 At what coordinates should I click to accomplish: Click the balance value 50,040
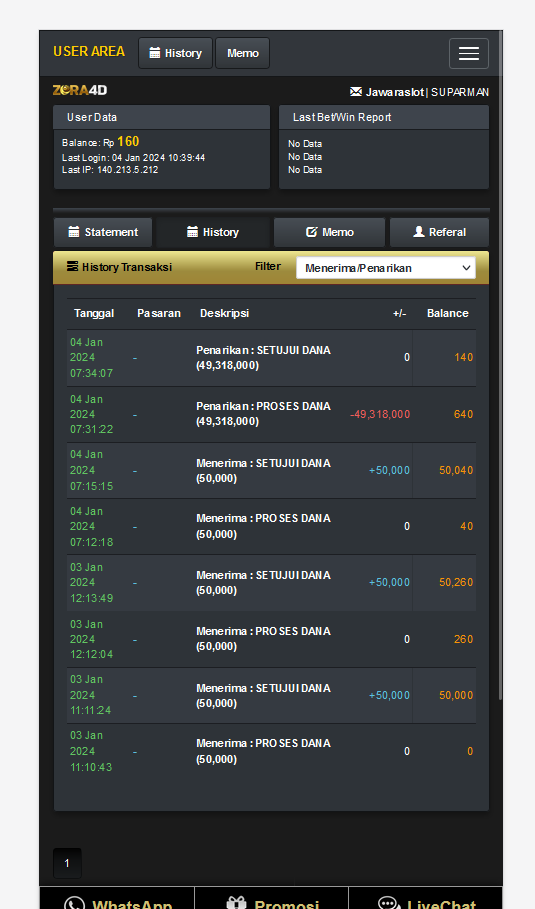(456, 470)
